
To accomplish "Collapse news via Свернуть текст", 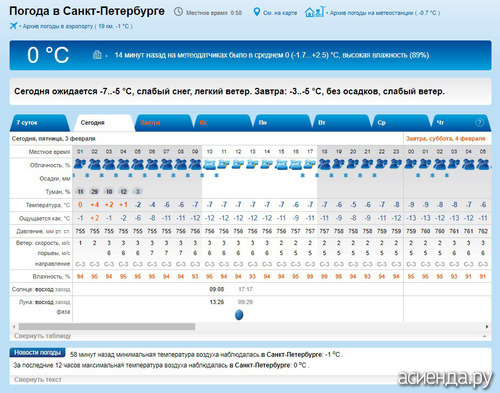I will [x=38, y=379].
